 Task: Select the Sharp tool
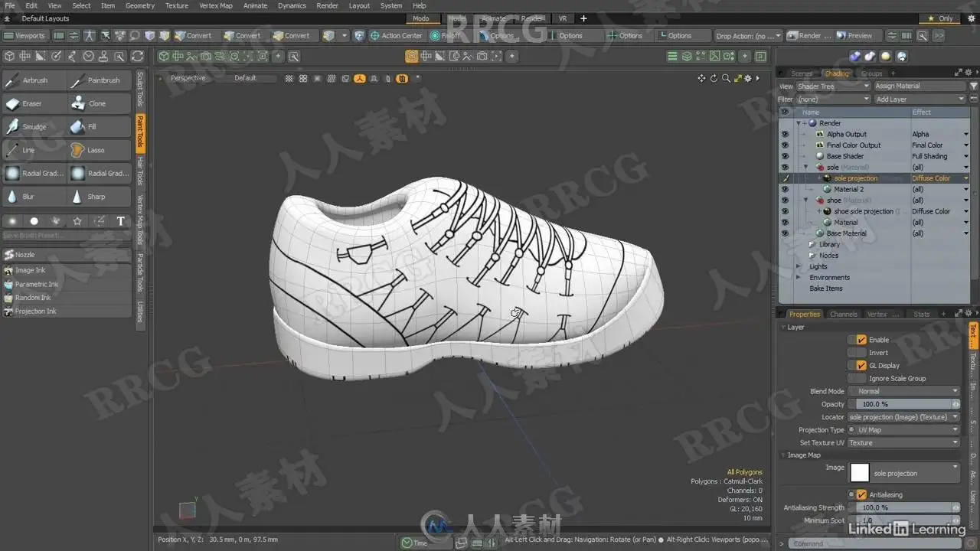[x=100, y=197]
